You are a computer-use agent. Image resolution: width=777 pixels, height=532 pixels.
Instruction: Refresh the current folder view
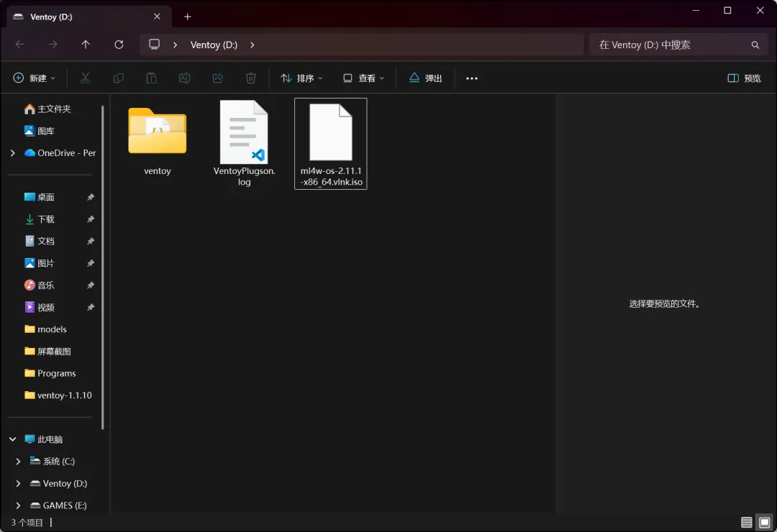(x=119, y=45)
